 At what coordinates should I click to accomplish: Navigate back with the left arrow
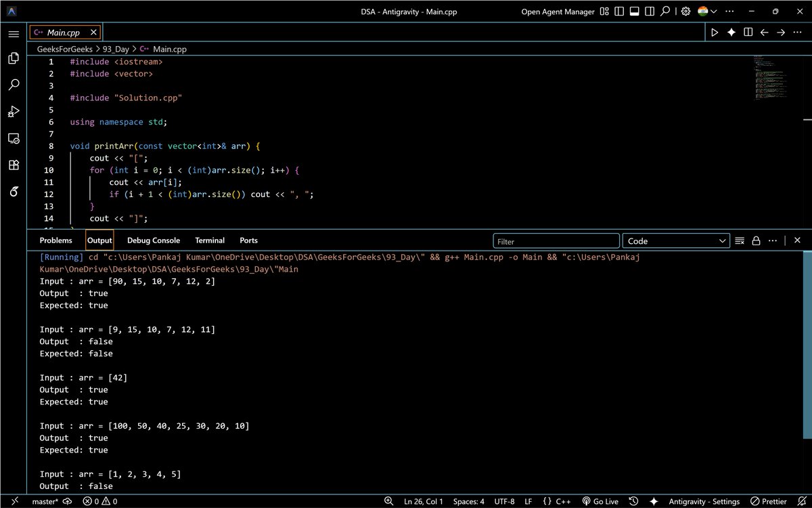click(764, 32)
